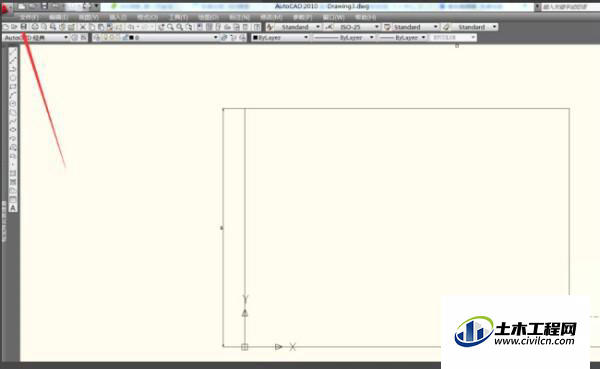Open Layer Properties Manager icon

tap(96, 38)
